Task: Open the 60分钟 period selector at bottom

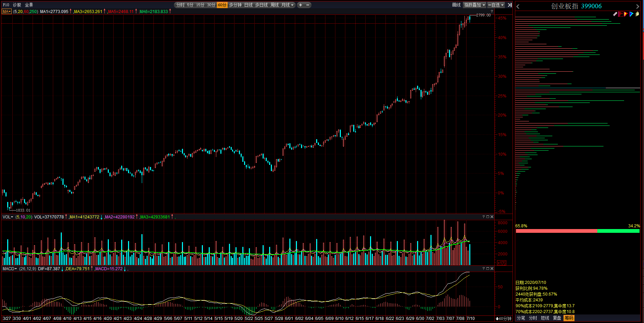Action: click(504, 319)
